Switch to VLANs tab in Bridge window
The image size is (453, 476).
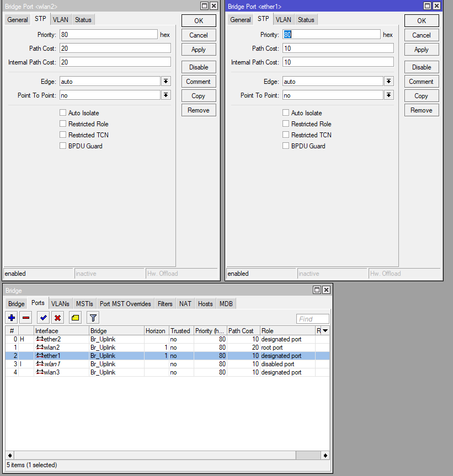click(x=60, y=304)
